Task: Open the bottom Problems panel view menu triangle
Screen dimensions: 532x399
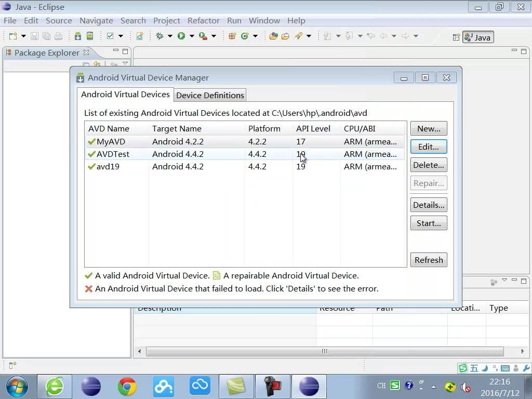Action: click(x=504, y=280)
